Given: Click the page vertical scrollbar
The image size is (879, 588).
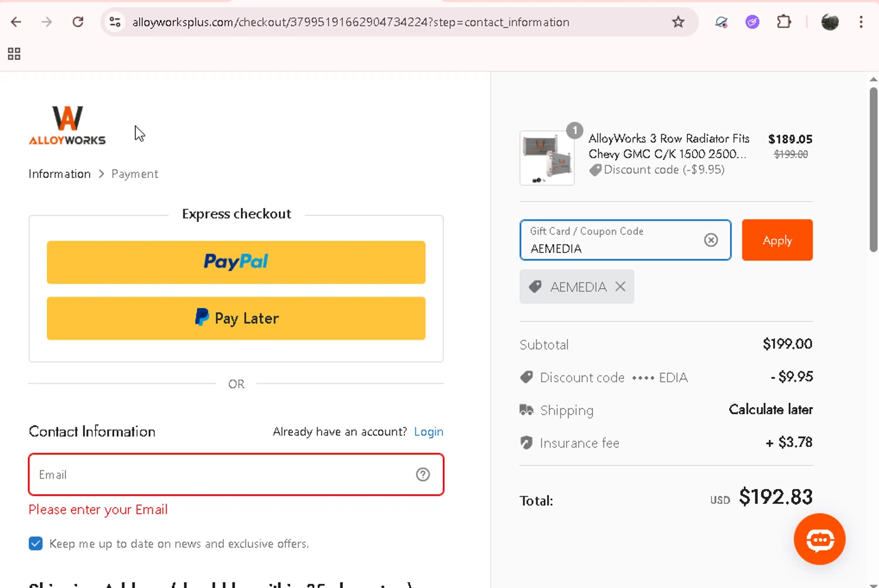Looking at the screenshot, I should (x=873, y=170).
